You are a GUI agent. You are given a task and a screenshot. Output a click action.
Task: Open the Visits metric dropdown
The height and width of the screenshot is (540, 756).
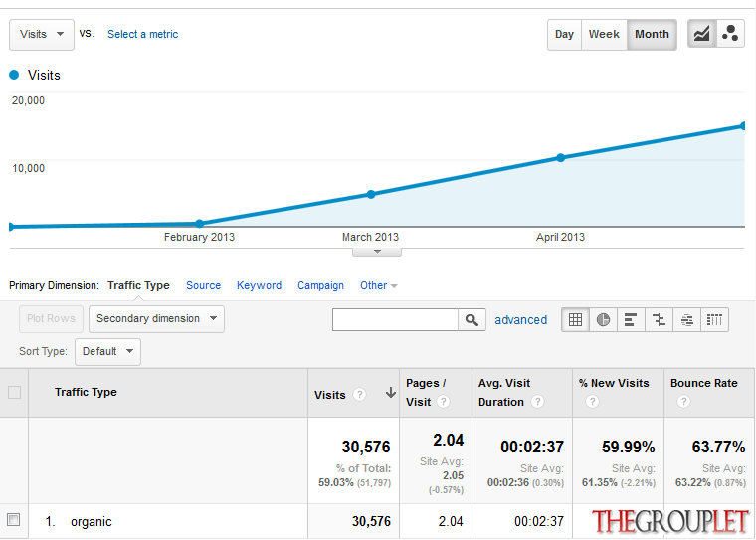(x=42, y=34)
